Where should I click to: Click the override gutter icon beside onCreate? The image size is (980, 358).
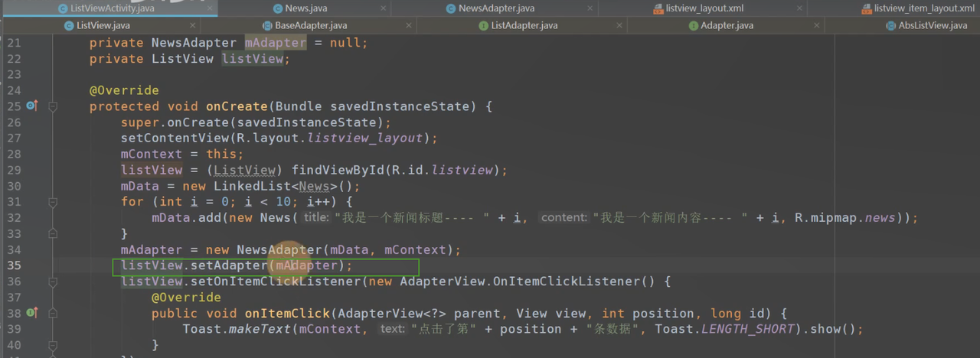[31, 106]
